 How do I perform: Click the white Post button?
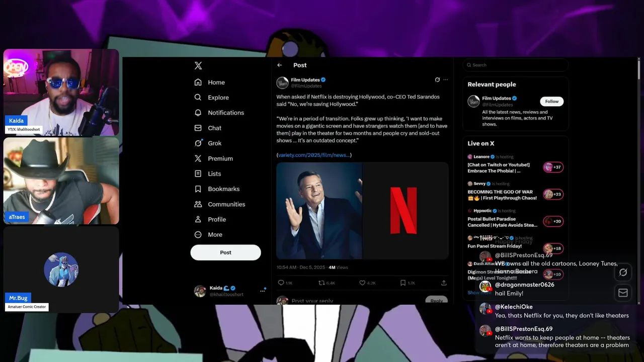[225, 252]
